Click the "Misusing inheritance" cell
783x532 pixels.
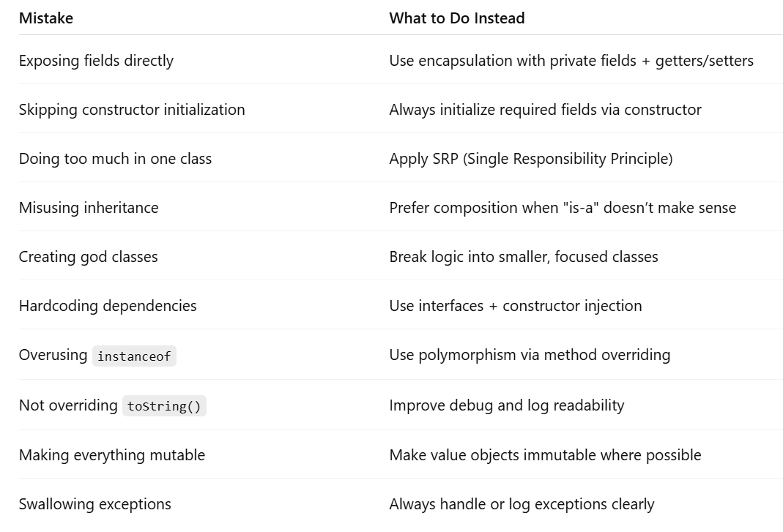[89, 208]
